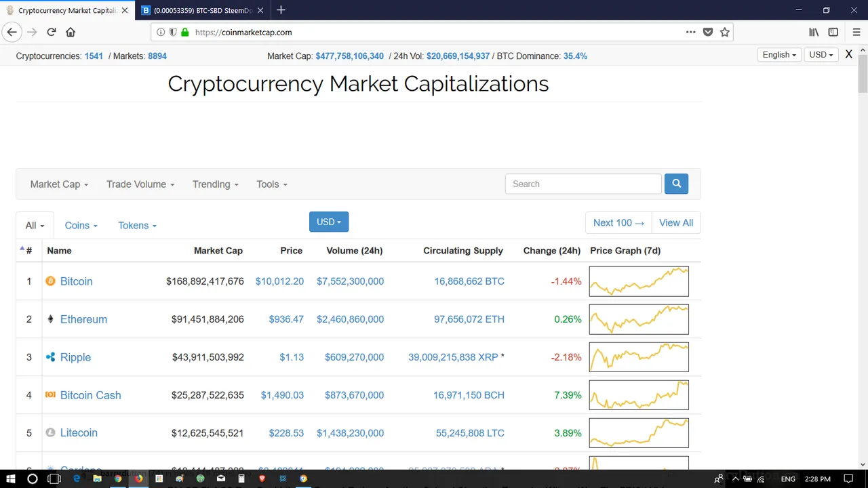Expand the Market Cap dropdown menu
This screenshot has width=868, height=488.
[59, 184]
